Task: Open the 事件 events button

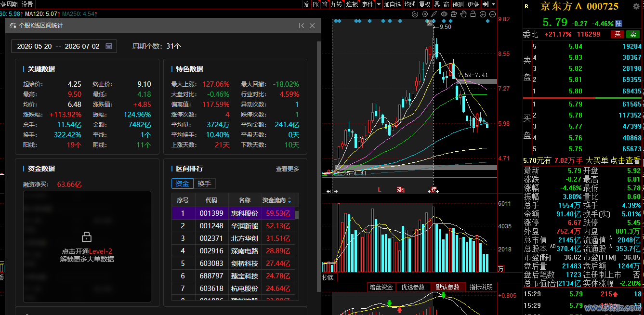Action: pos(368,4)
